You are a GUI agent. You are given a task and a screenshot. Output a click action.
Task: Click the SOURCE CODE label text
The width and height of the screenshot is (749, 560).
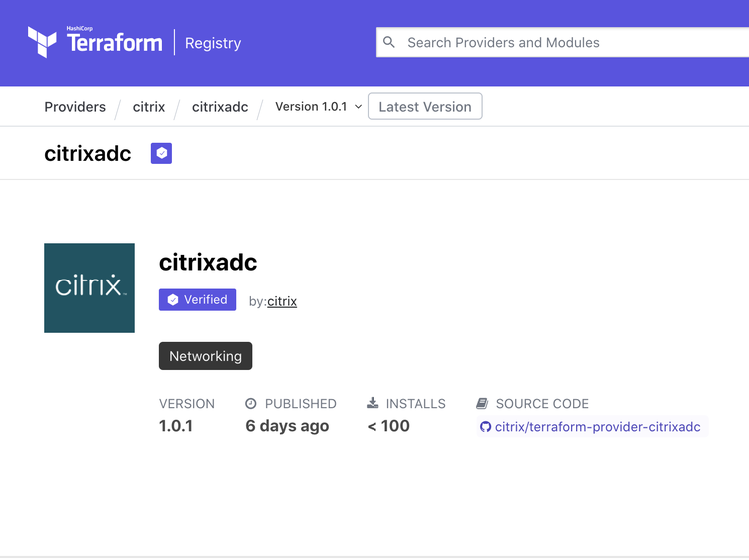(x=542, y=404)
